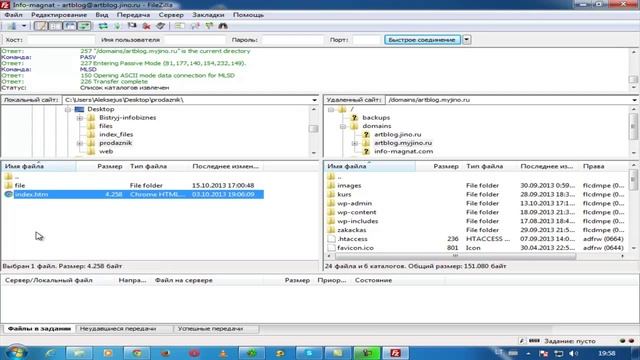Reconnect to the last server icon
The image size is (640, 360).
coord(161,26)
